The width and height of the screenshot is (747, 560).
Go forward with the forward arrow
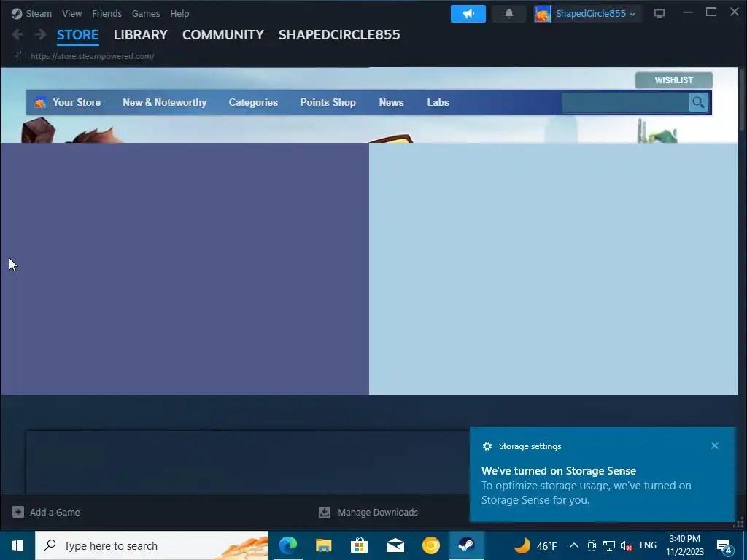[41, 34]
